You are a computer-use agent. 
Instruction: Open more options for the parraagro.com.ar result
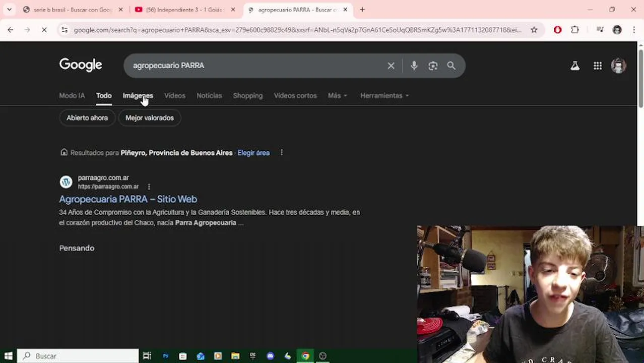click(x=149, y=187)
